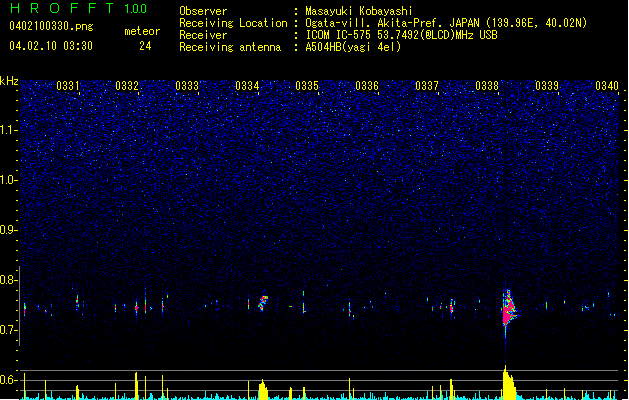Click receiver text ICOM IC-575 53.7492 MHz USB

[x=401, y=35]
